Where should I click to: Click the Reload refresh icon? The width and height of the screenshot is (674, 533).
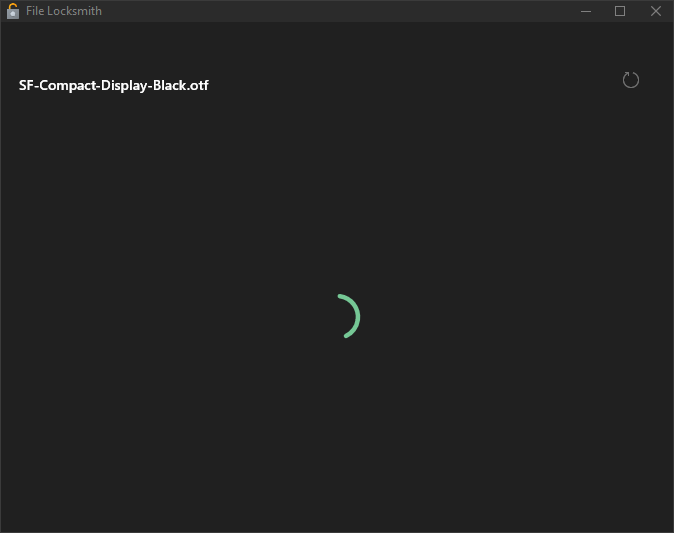[631, 80]
